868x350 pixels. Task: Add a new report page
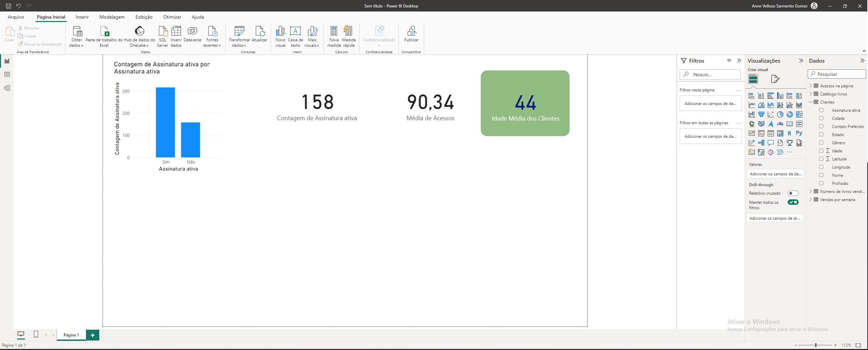[x=92, y=335]
